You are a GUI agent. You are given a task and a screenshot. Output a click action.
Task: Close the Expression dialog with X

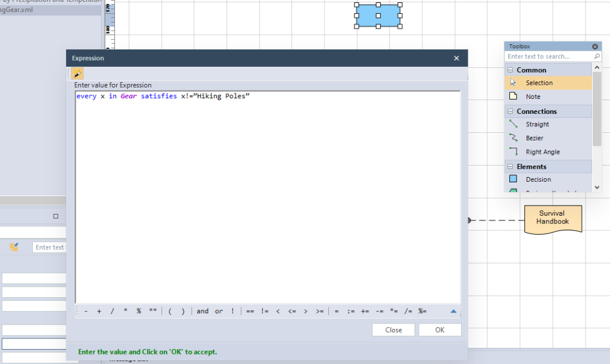(456, 58)
